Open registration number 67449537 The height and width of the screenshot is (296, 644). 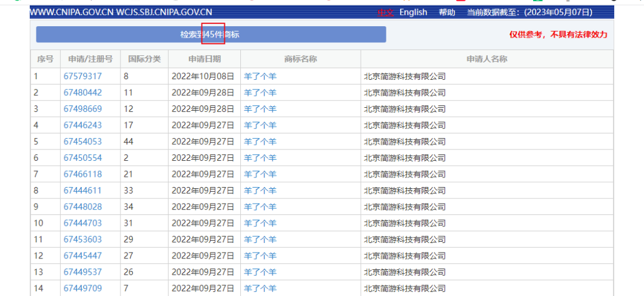(82, 272)
